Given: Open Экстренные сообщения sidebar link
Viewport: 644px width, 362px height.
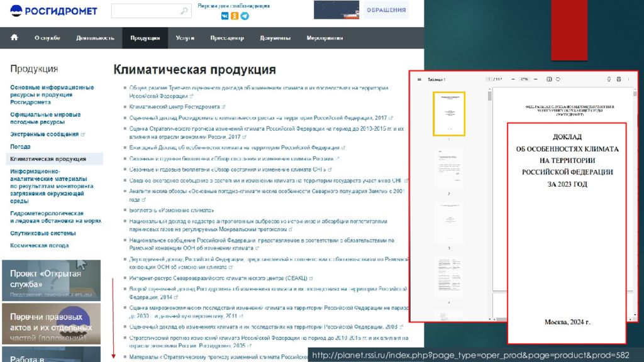Looking at the screenshot, I should coord(45,134).
